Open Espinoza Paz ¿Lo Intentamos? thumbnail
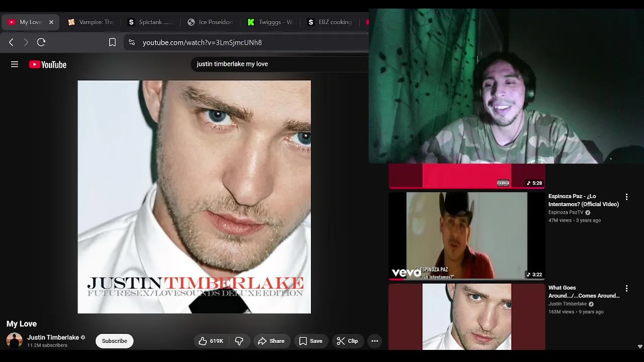 coord(467,235)
